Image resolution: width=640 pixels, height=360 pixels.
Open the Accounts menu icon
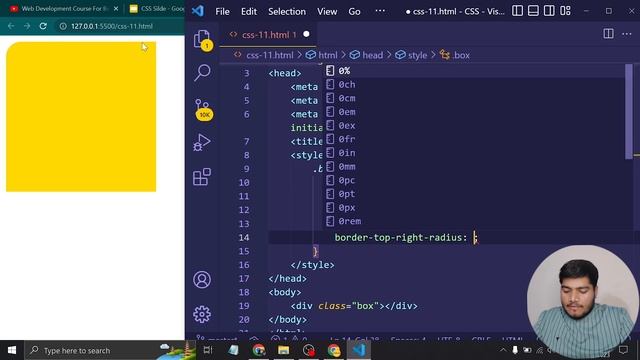point(202,280)
